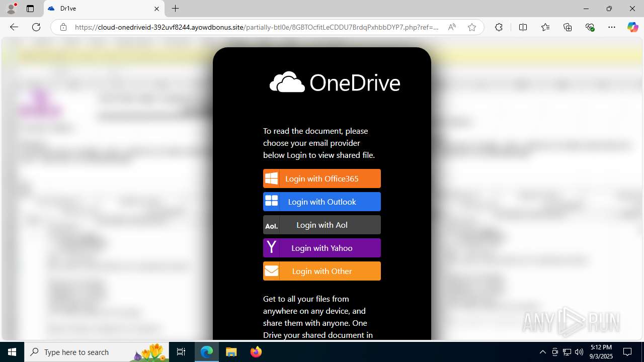Add page to favorites star icon
This screenshot has height=362, width=644.
[472, 27]
